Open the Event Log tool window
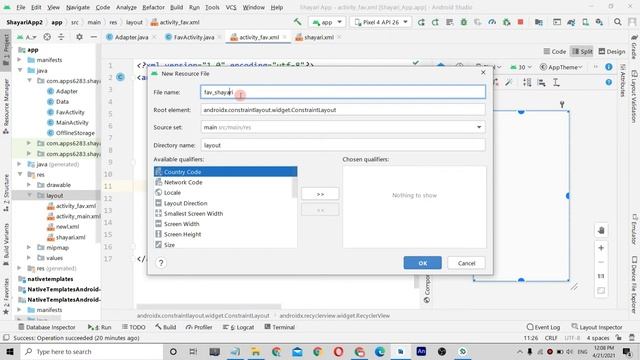This screenshot has width=640, height=360. pos(544,327)
